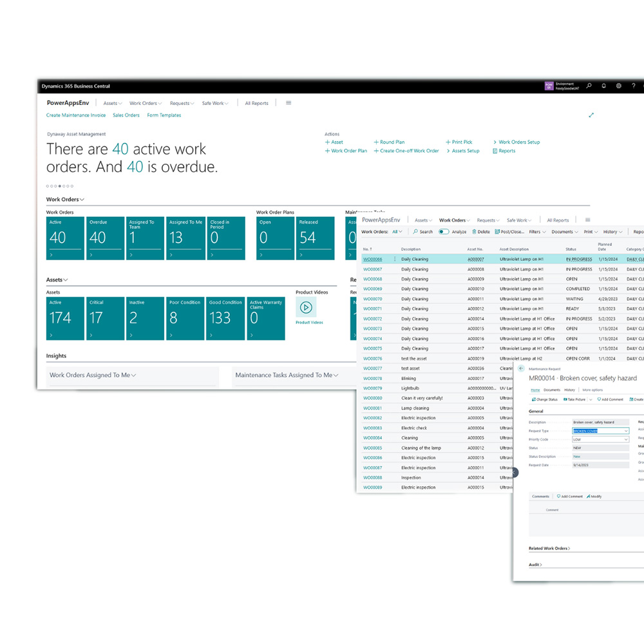The height and width of the screenshot is (644, 644).
Task: Open the hamburger menu in work orders window
Action: tap(588, 220)
